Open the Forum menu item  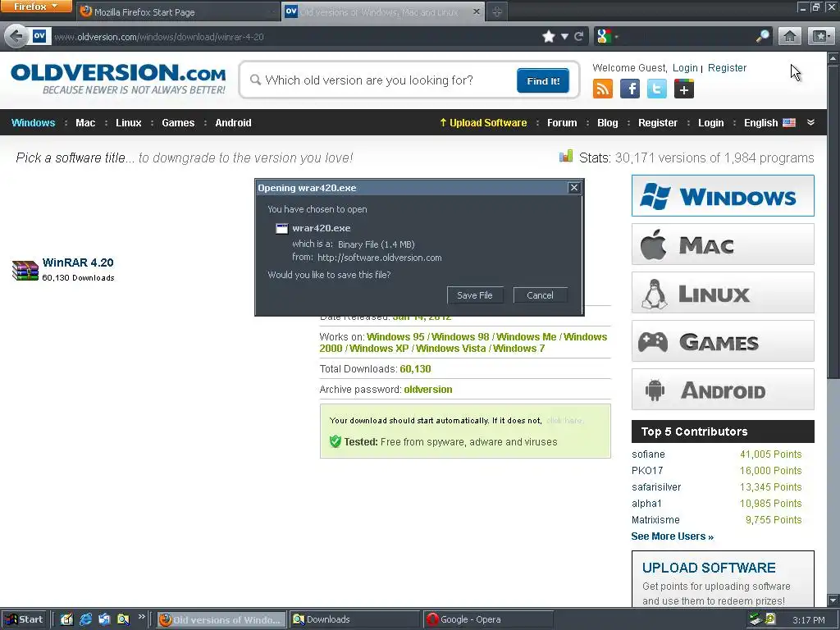[562, 123]
